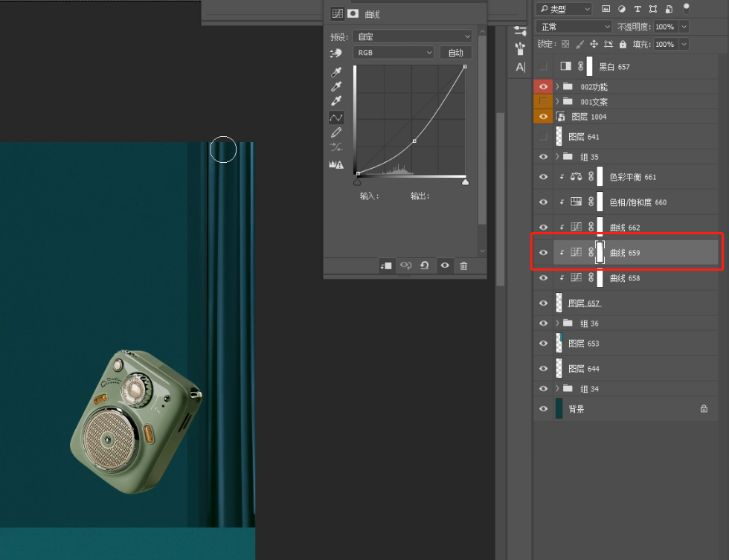Reset the curves adjustment to defaults
This screenshot has width=729, height=560.
(425, 265)
